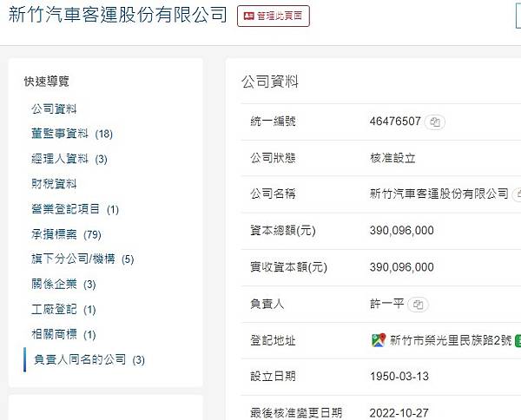Click 資本總額 value 390,096,000
Screen dimensions: 521x420
402,231
